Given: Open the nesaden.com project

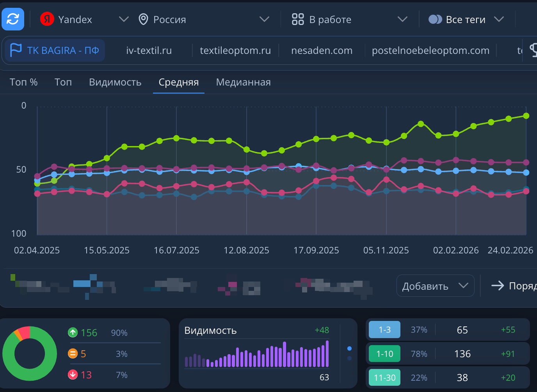Looking at the screenshot, I should [x=322, y=50].
